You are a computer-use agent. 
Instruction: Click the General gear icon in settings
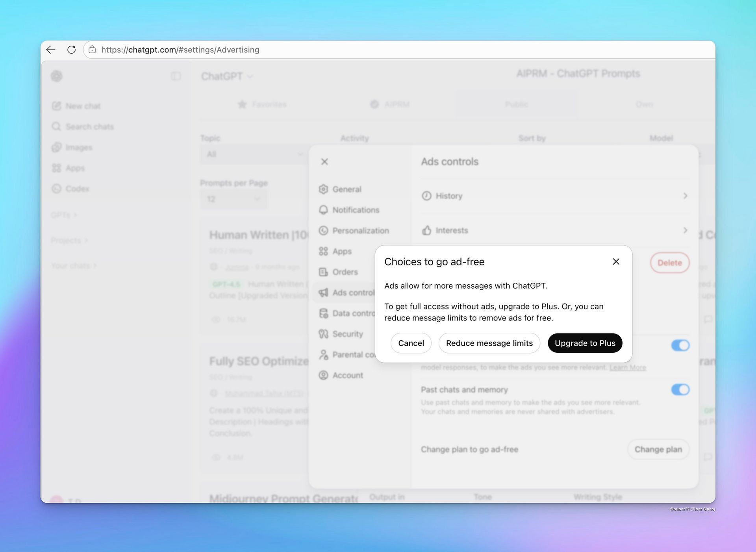pos(323,189)
